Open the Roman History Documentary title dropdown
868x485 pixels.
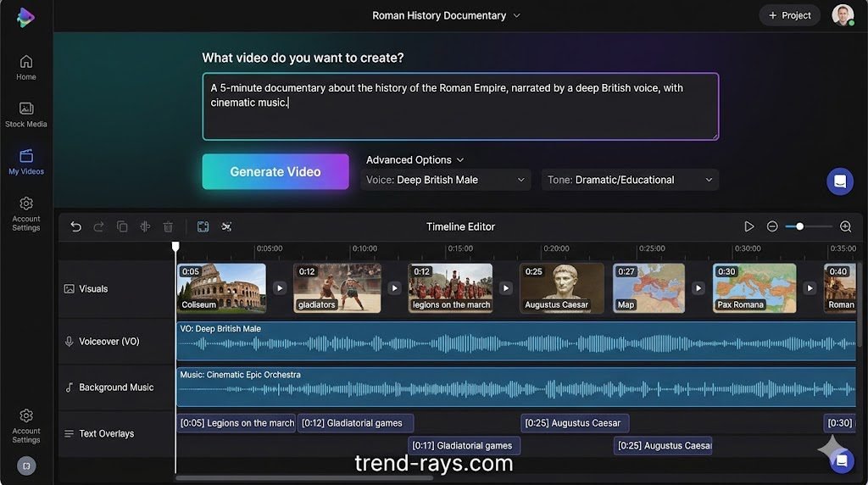click(446, 15)
